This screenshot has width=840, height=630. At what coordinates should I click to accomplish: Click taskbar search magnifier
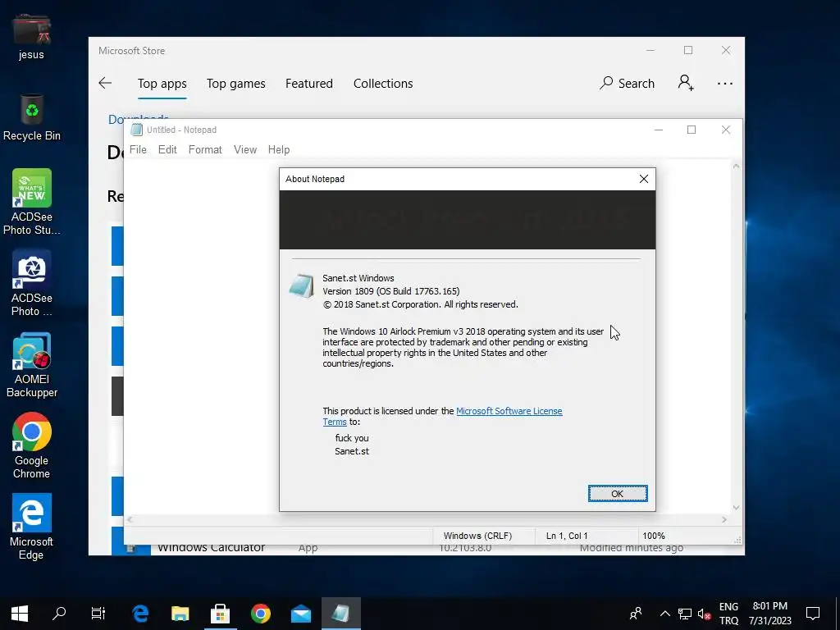pyautogui.click(x=59, y=614)
